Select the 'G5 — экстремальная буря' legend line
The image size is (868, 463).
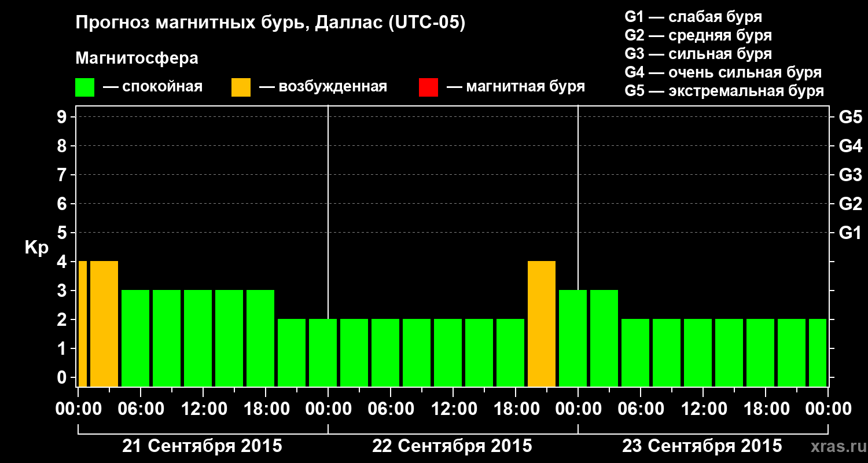tap(724, 91)
